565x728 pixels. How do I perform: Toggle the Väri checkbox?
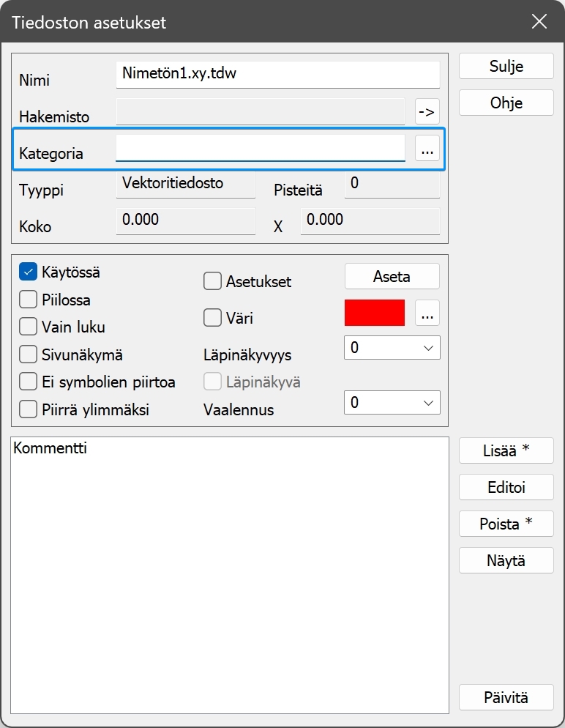click(x=212, y=318)
